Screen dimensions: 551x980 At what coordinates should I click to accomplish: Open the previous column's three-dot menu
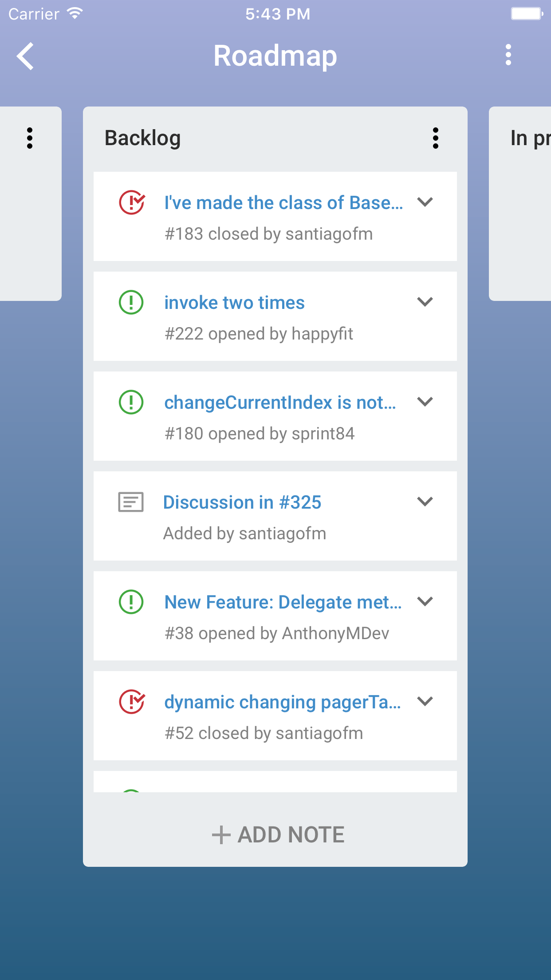[x=30, y=138]
